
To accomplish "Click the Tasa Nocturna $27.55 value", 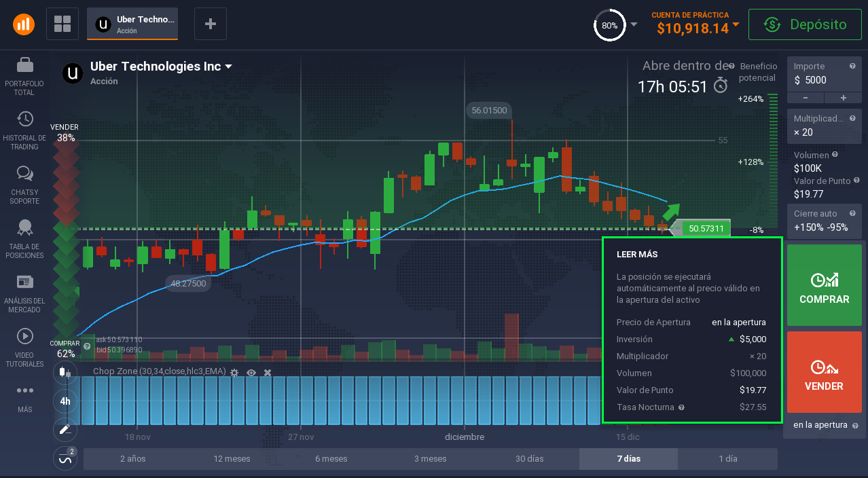I will (x=753, y=407).
